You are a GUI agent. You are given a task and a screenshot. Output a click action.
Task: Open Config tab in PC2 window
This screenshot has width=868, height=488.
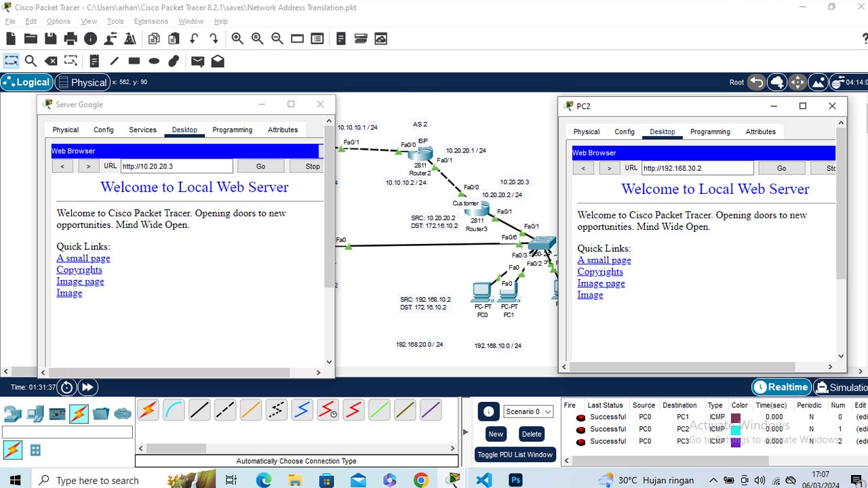pyautogui.click(x=625, y=131)
